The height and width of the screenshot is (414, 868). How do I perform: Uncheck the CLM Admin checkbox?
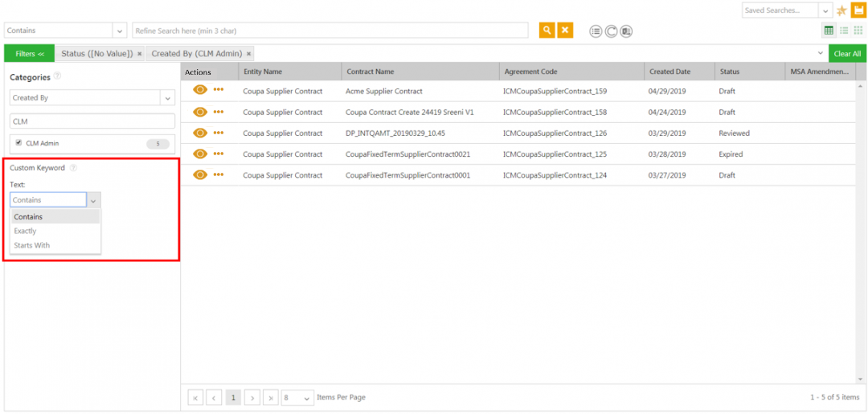click(x=18, y=143)
